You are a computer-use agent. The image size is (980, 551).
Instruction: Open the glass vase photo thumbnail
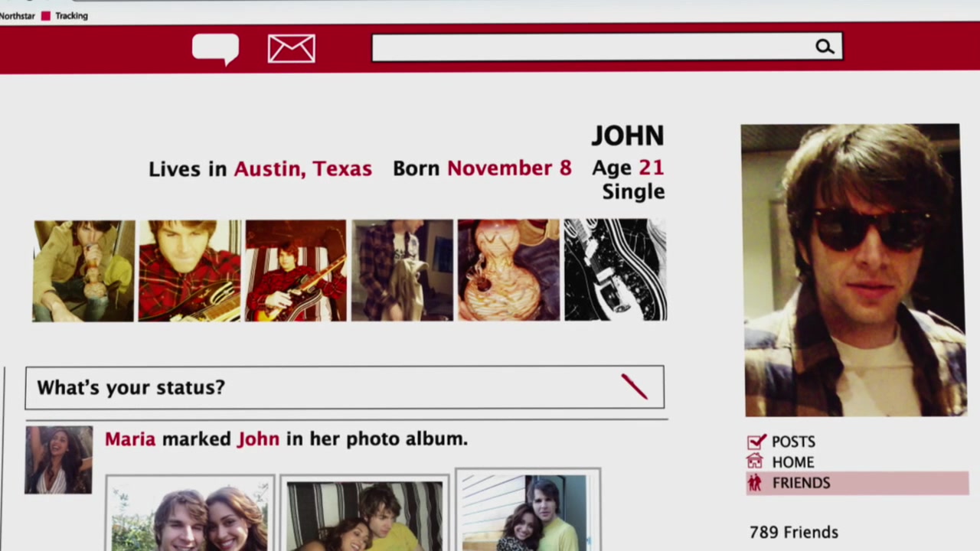[x=508, y=270]
